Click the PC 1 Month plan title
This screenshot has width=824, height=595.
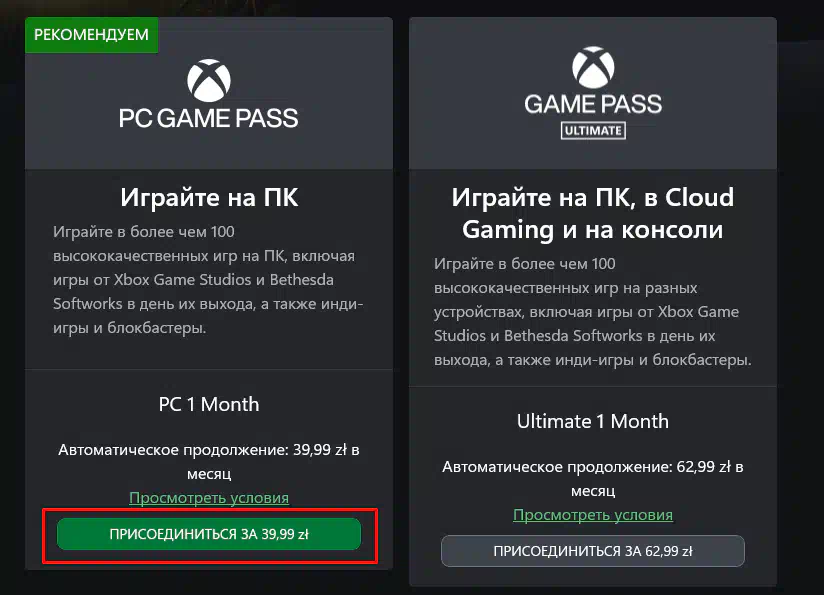point(209,404)
